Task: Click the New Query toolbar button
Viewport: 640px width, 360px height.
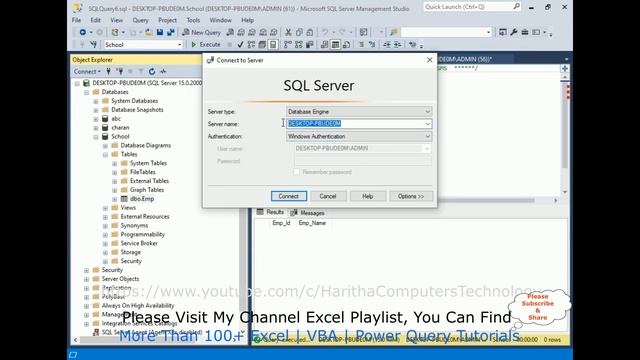Action: pos(201,32)
